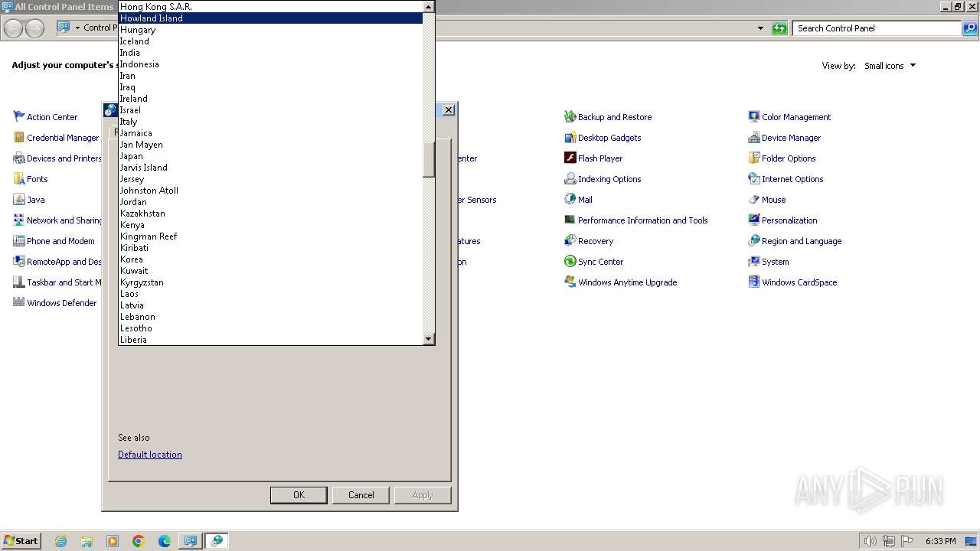
Task: Open Recovery icon
Action: 570,241
